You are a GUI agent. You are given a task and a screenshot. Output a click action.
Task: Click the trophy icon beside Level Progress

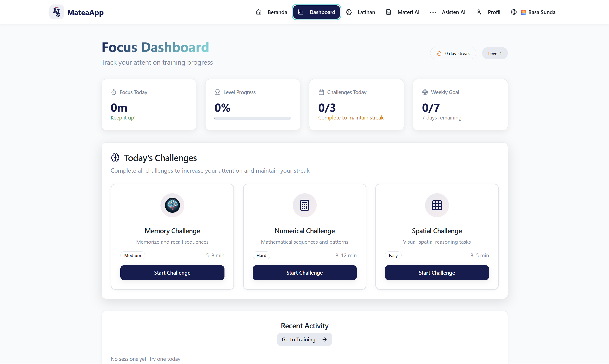[x=217, y=92]
